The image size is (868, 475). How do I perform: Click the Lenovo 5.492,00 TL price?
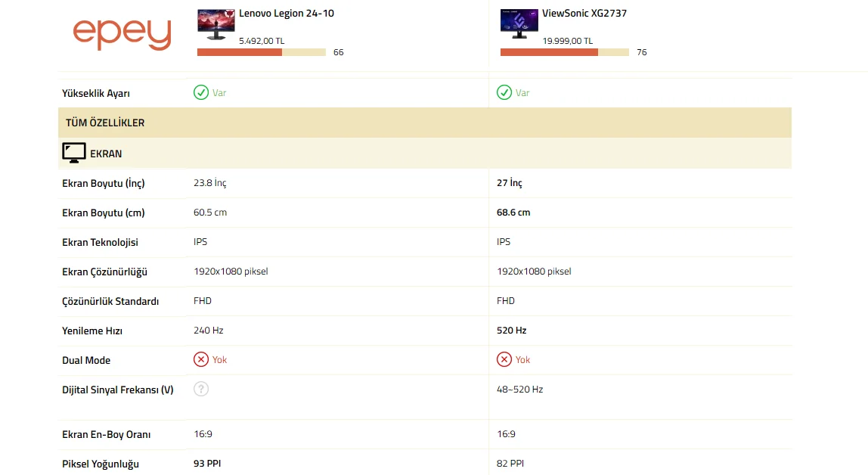262,41
